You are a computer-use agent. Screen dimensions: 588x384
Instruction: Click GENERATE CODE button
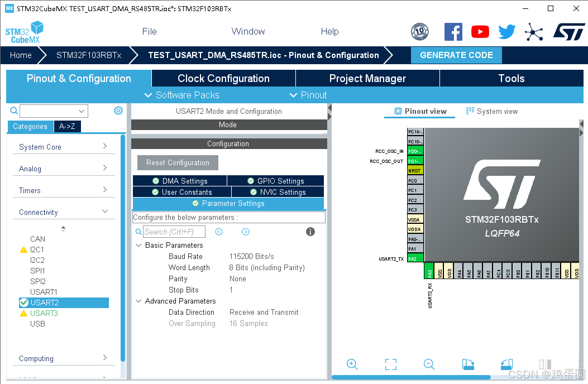pyautogui.click(x=456, y=55)
